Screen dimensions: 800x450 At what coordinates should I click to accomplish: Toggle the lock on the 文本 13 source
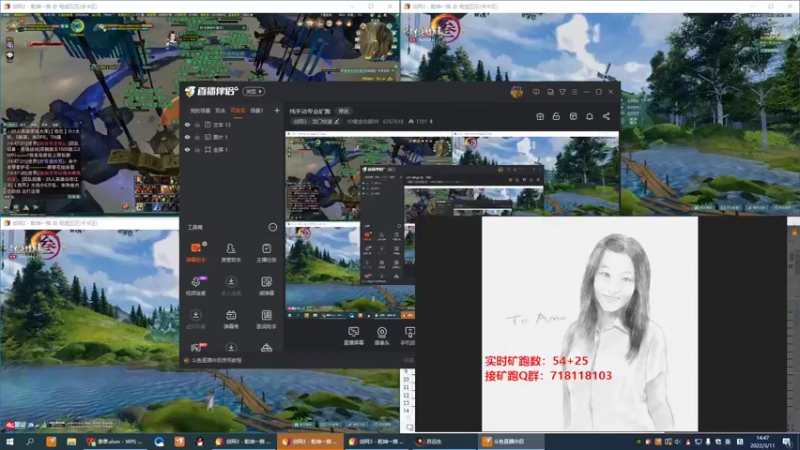[x=197, y=124]
